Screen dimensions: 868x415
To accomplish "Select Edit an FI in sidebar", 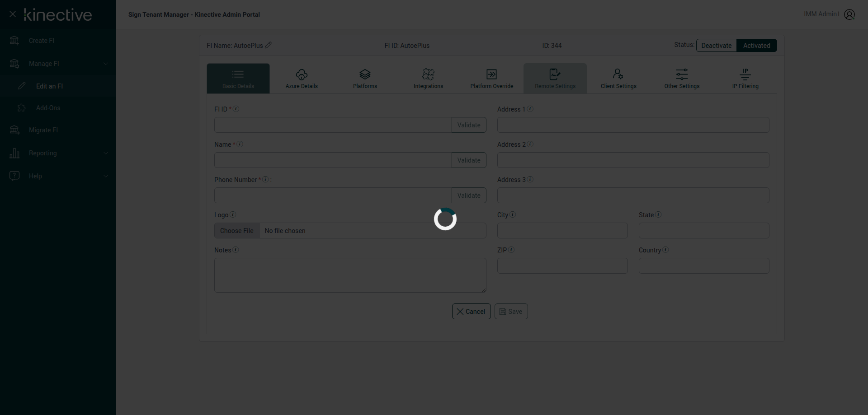I will [58, 86].
